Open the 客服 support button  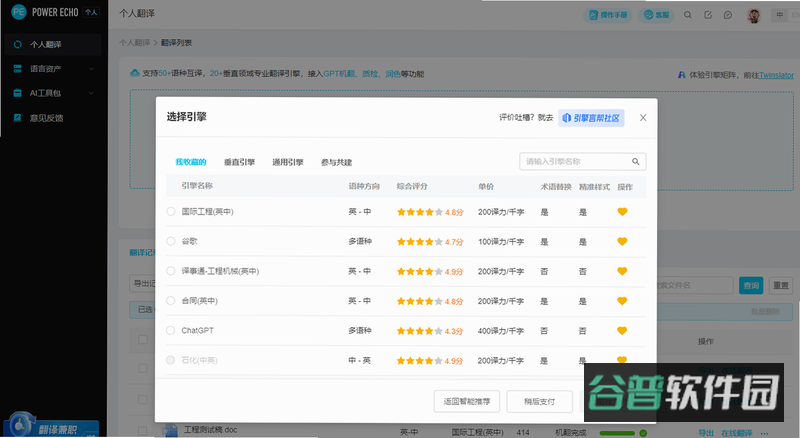[x=656, y=15]
